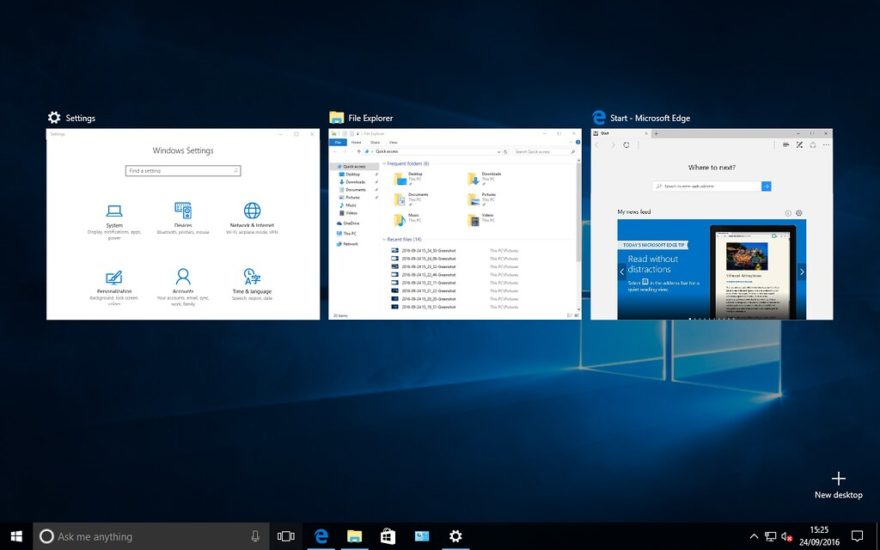The width and height of the screenshot is (880, 550).
Task: Open Pictures folder in Frequent folders
Action: [482, 199]
